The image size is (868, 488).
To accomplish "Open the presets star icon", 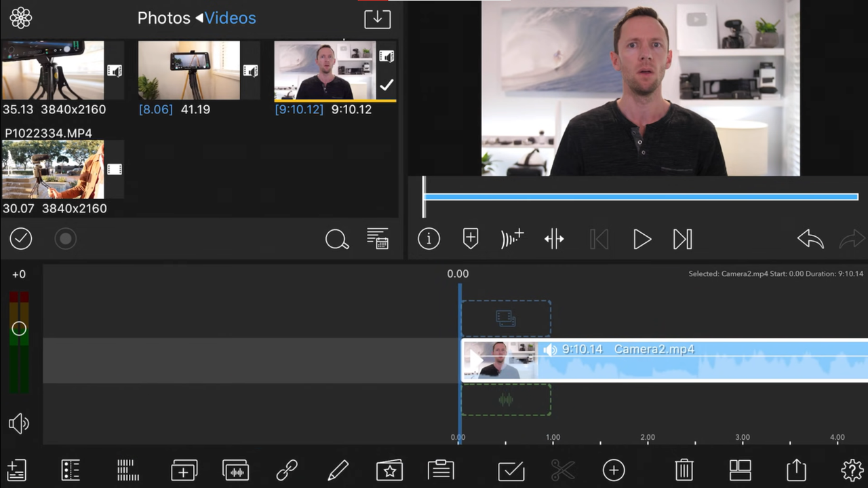I will pos(389,470).
